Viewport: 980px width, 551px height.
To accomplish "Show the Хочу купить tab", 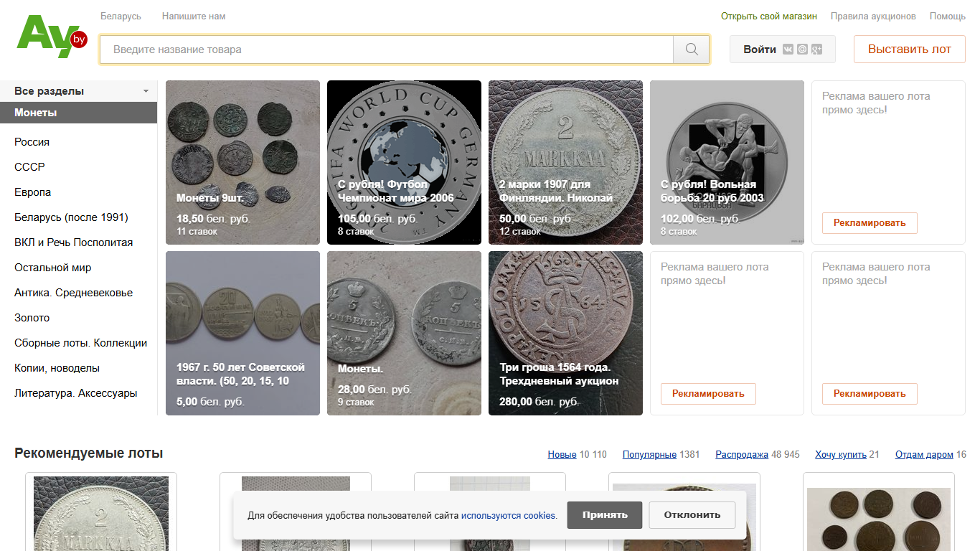I will coord(841,455).
